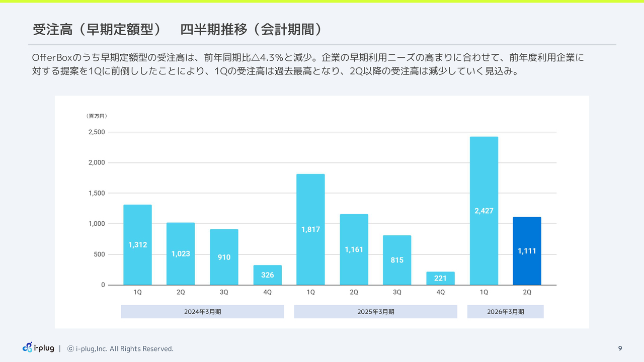The image size is (644, 362).
Task: Click the bar with value 1,161
Action: click(354, 249)
